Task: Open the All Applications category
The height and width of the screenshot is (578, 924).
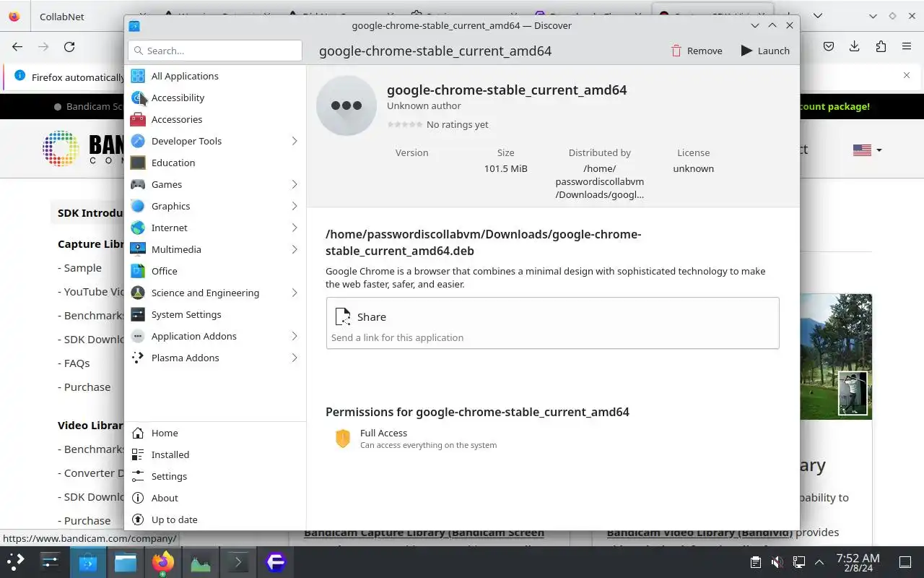Action: [215, 76]
